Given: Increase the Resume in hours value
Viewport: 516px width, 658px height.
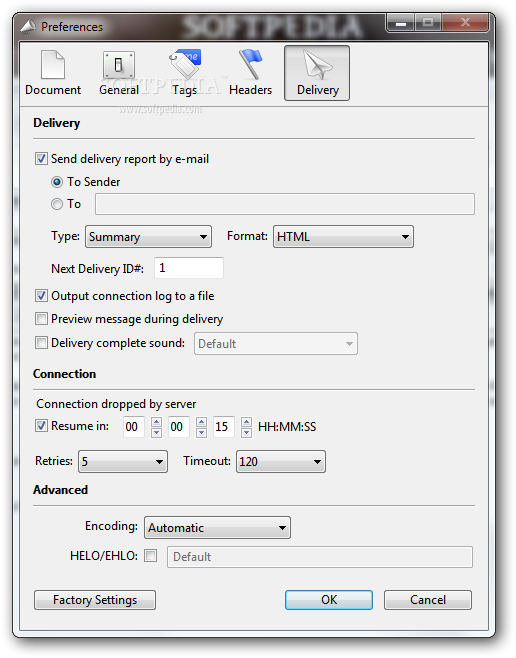Looking at the screenshot, I should pos(156,422).
